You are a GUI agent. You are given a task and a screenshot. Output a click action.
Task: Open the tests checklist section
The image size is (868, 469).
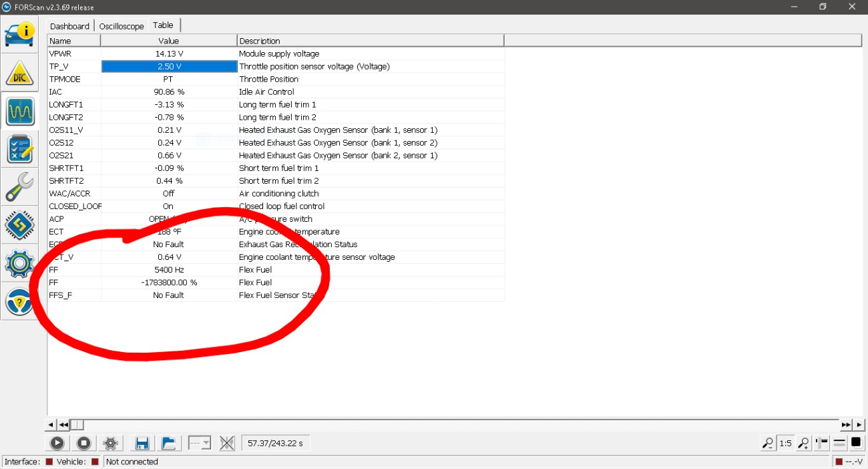19,149
